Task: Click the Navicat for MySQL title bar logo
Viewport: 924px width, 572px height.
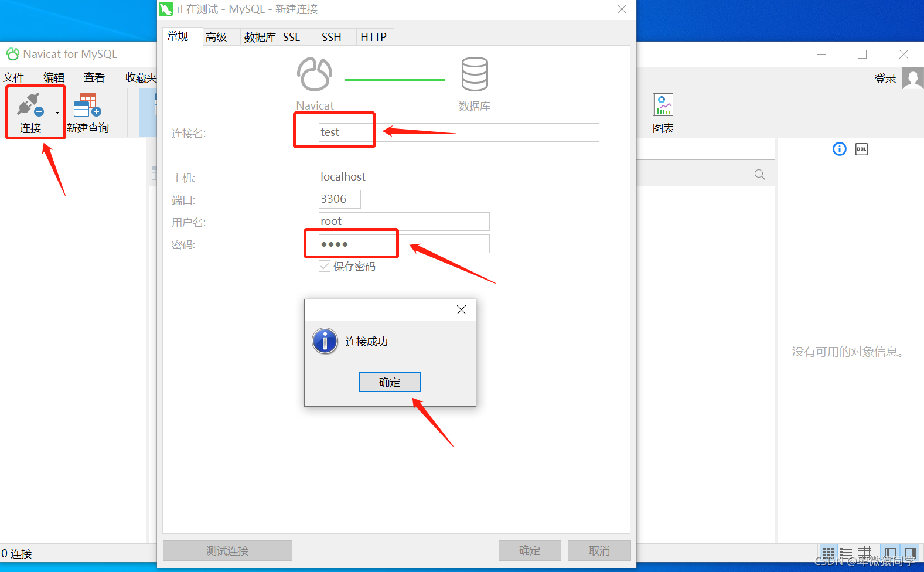Action: (x=13, y=54)
